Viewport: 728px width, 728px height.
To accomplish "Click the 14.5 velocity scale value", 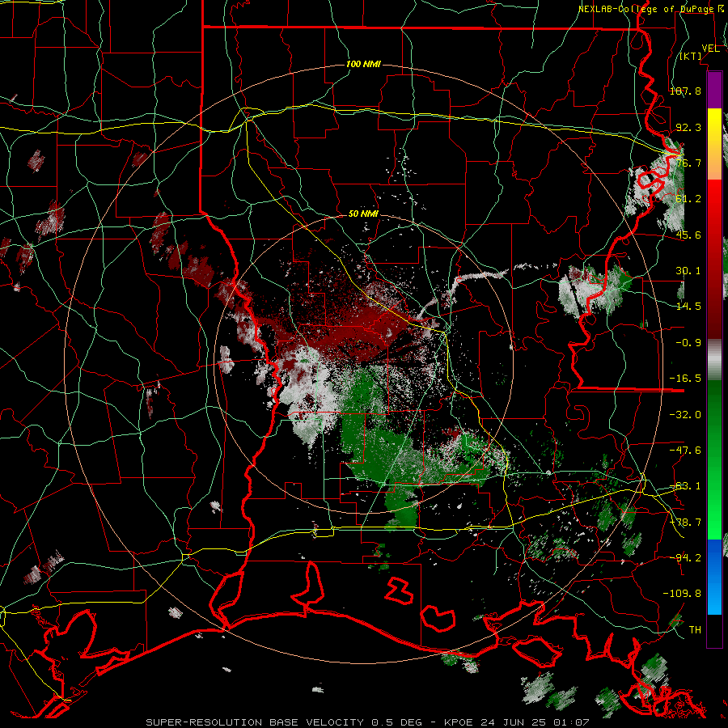I will [x=688, y=307].
